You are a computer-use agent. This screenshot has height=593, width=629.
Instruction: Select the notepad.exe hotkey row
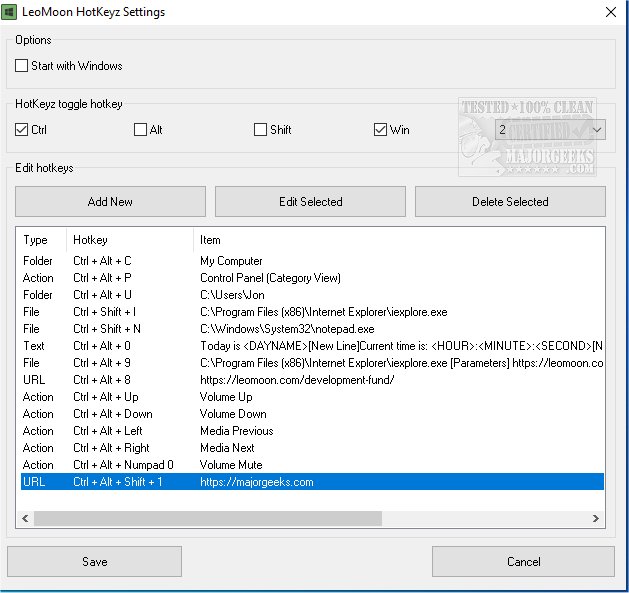(312, 329)
